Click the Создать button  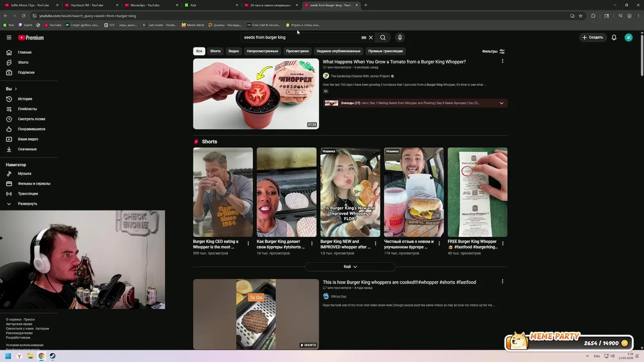click(x=593, y=38)
